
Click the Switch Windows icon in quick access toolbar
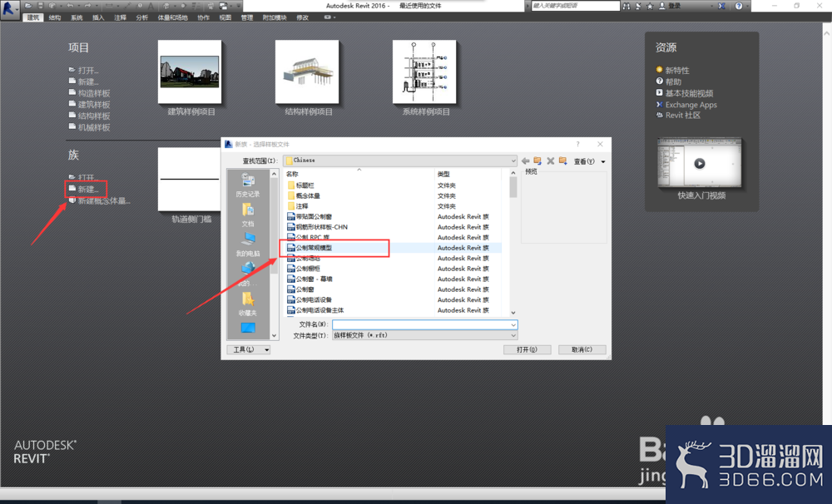223,6
